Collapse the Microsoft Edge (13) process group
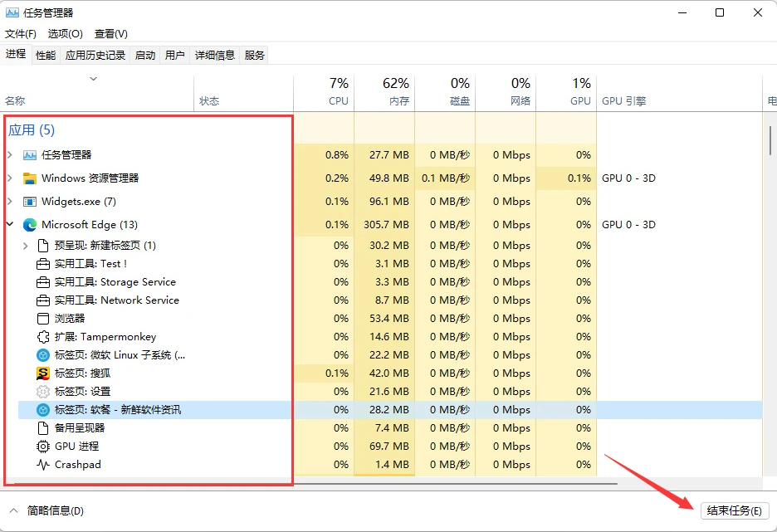 (x=10, y=224)
